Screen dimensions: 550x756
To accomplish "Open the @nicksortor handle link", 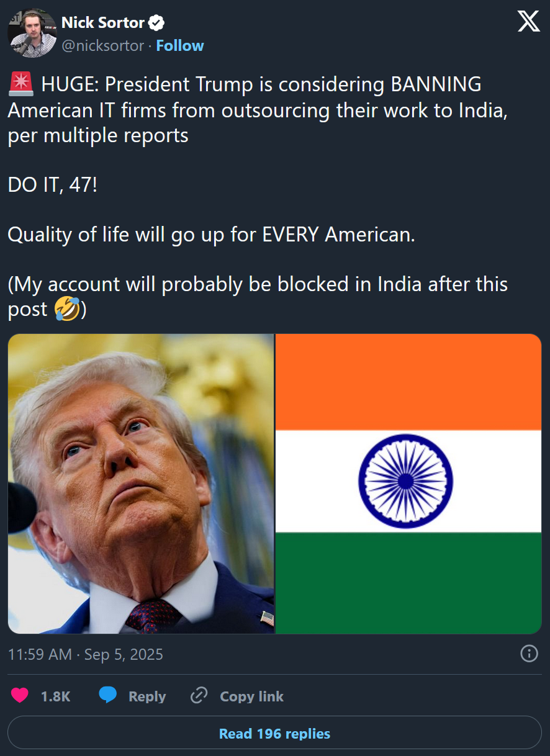I will [103, 46].
